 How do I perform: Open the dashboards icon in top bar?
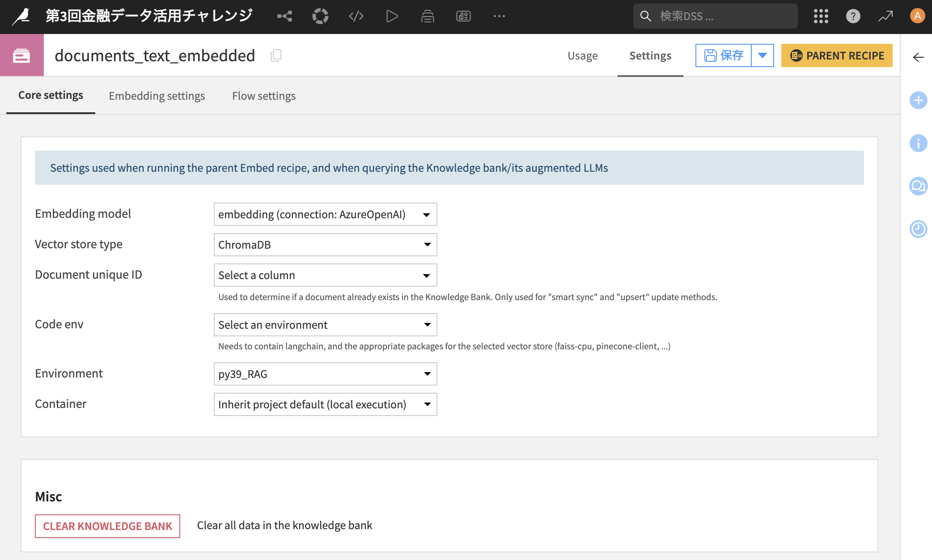click(x=463, y=17)
